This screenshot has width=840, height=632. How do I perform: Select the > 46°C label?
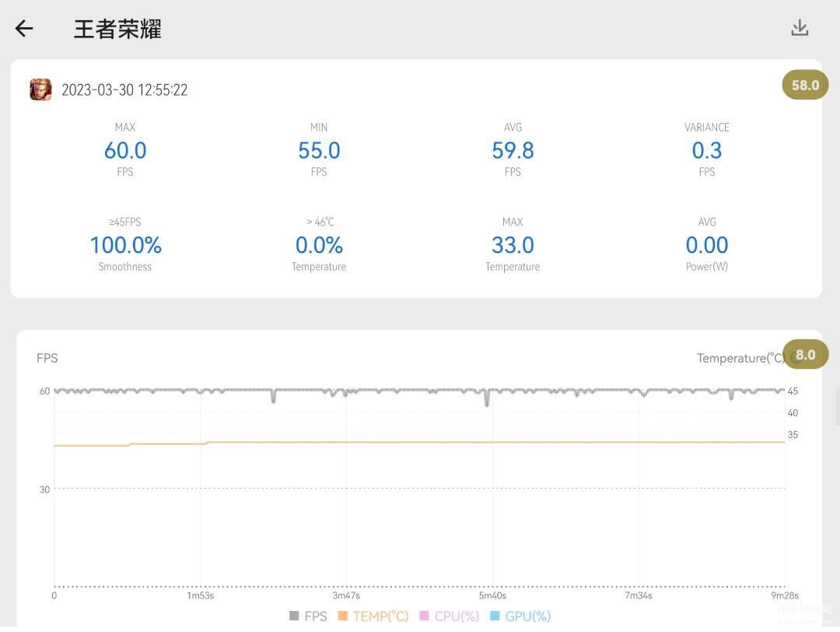click(x=320, y=222)
